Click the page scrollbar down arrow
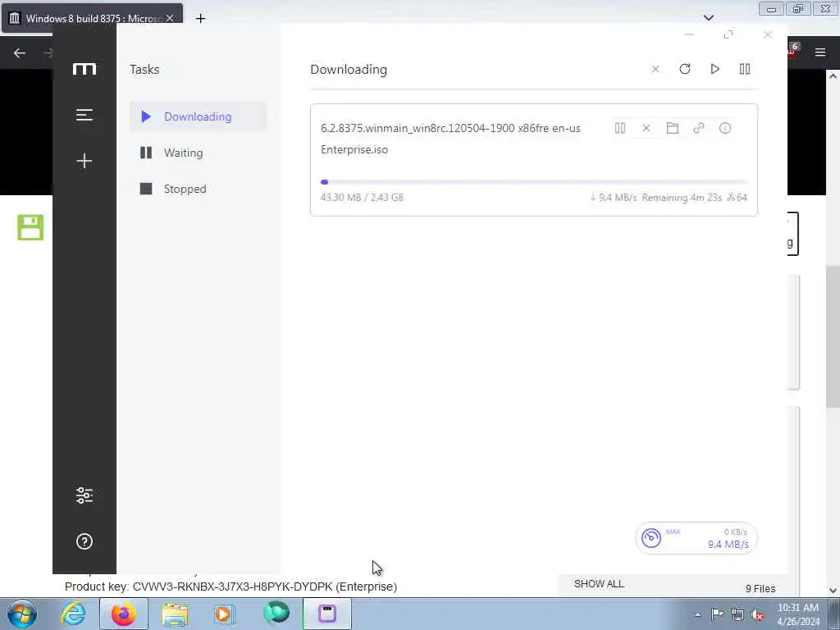 [833, 591]
